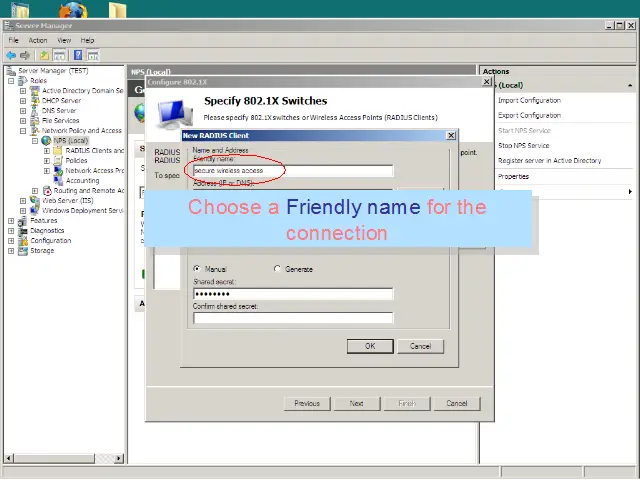640x480 pixels.
Task: Collapse the Roles tree node
Action: click(x=11, y=81)
